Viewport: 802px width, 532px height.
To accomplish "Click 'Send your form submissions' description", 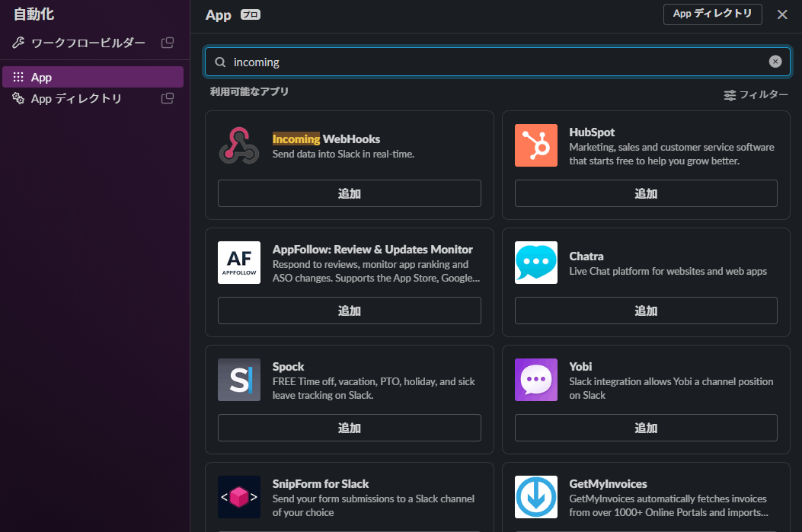I will tap(373, 505).
